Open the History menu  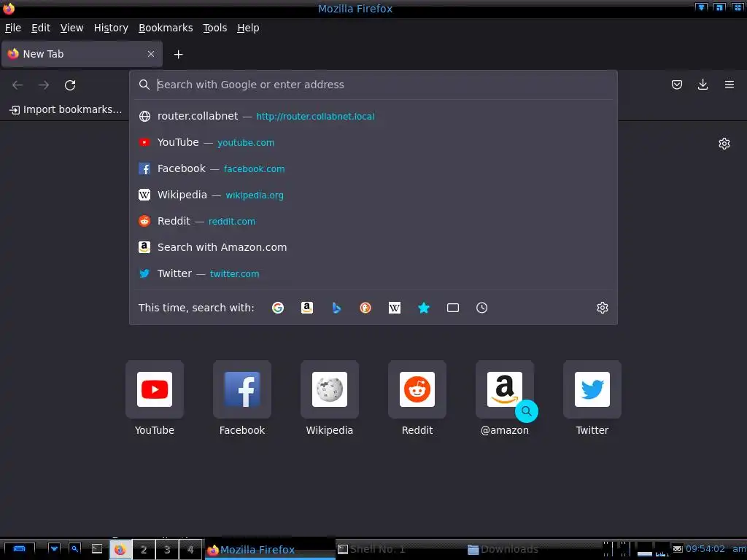[x=111, y=28]
